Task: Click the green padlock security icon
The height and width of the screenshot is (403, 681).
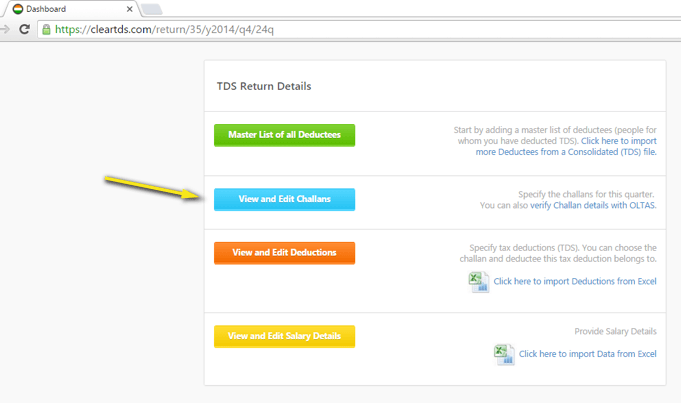Action: tap(46, 29)
